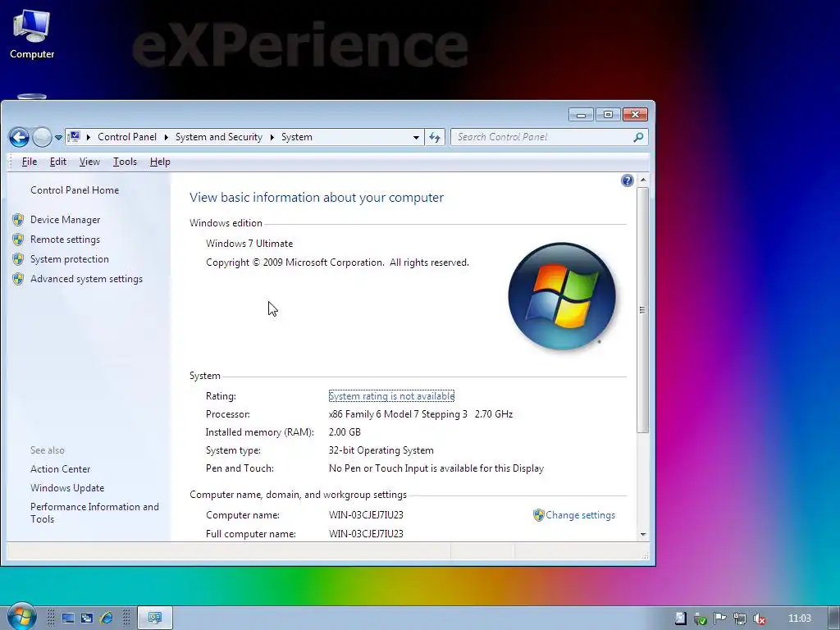Click the search magnifier icon
Screen dimensions: 840x630
(638, 137)
